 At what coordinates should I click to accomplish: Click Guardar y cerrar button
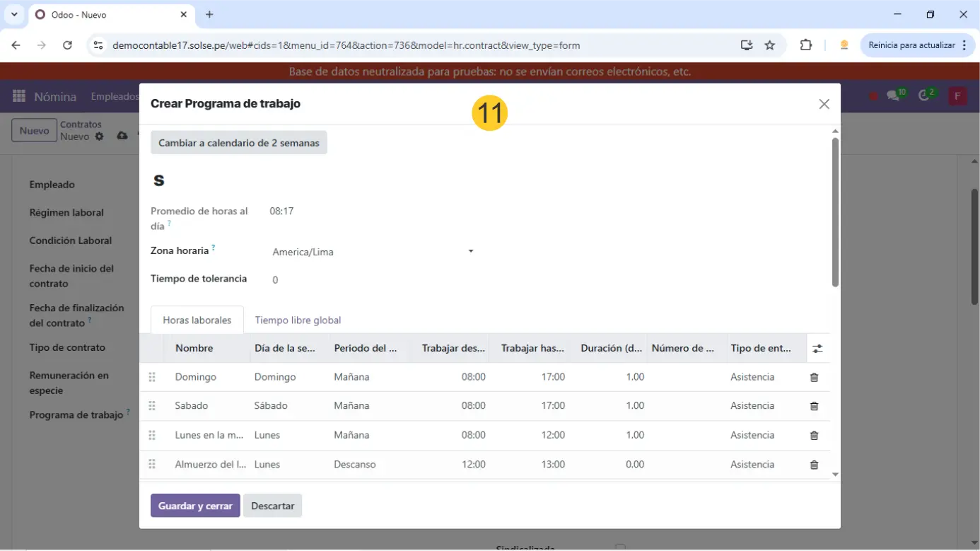click(195, 506)
